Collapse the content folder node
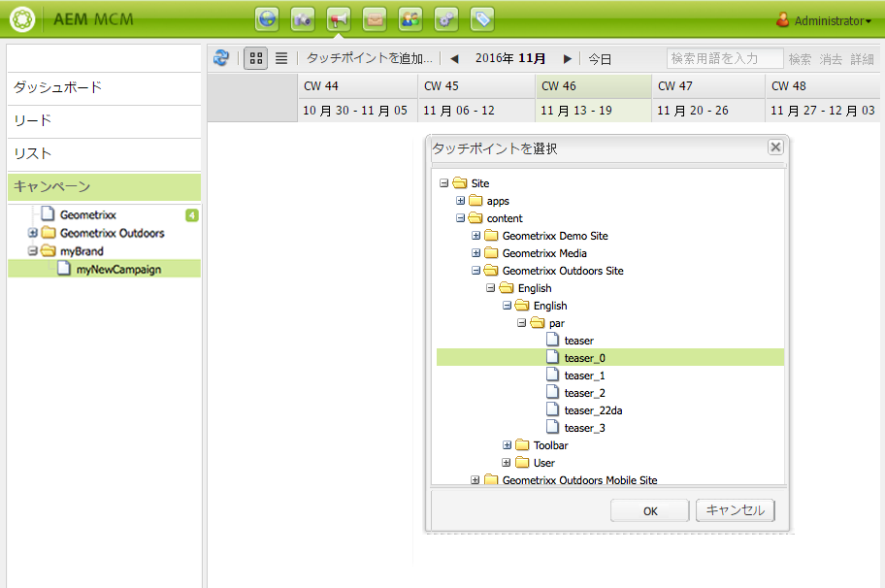 pos(461,218)
